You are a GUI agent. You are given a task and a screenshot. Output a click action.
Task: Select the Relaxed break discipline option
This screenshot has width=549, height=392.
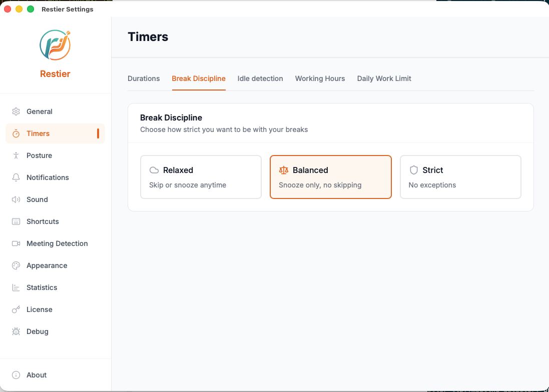click(x=201, y=177)
